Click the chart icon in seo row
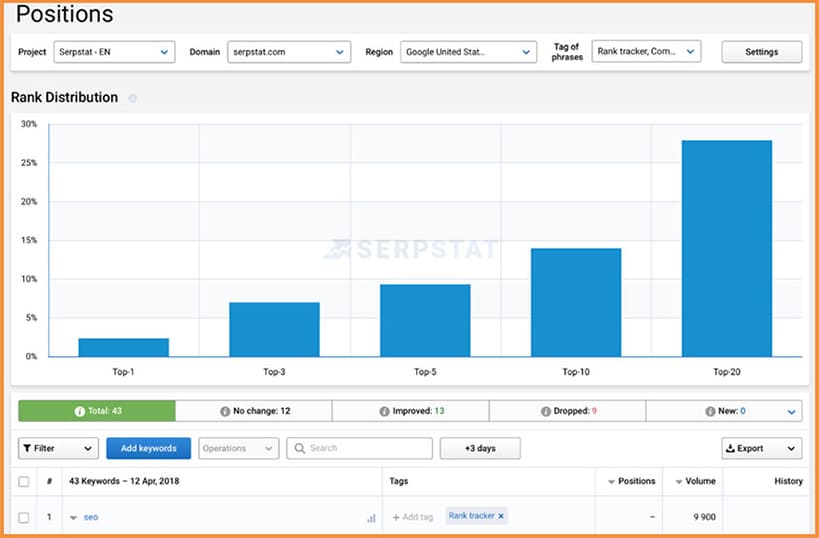 [x=371, y=518]
